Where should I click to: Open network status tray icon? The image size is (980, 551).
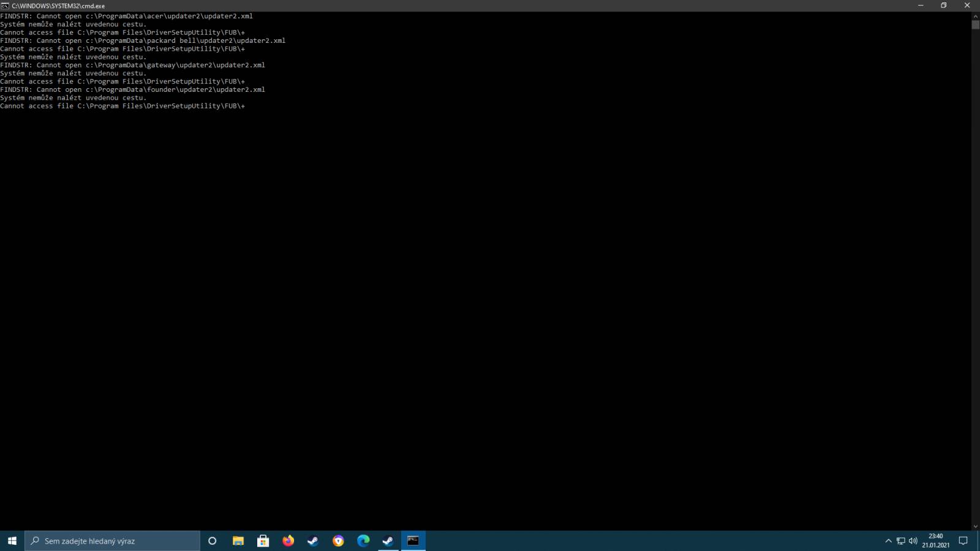point(901,541)
